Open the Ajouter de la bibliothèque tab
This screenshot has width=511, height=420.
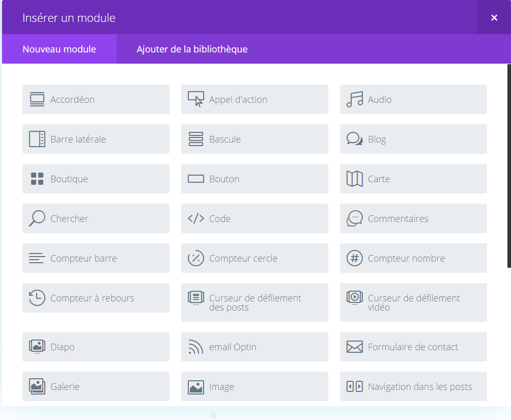click(x=192, y=49)
